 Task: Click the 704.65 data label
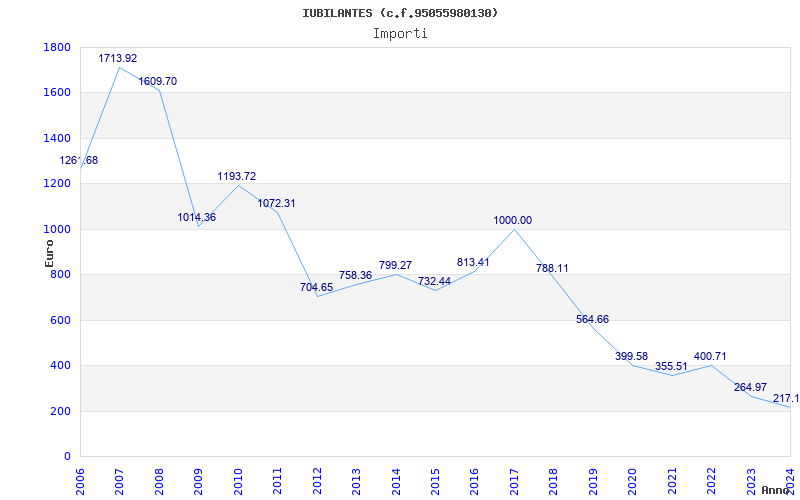[x=316, y=287]
